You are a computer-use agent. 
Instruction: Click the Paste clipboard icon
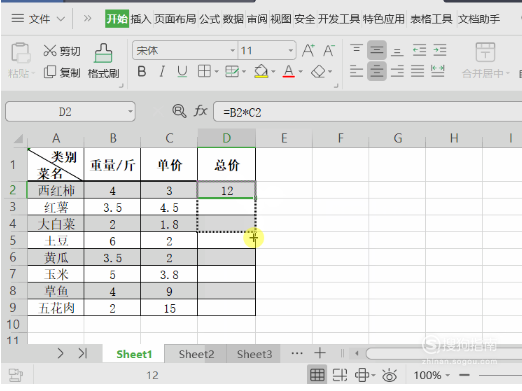[x=21, y=52]
